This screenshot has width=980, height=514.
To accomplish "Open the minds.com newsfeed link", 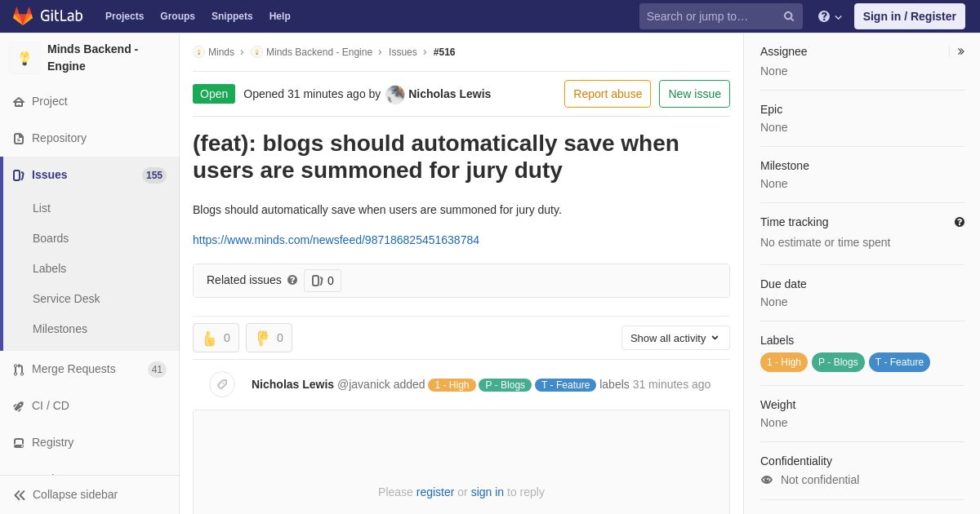I will click(x=336, y=240).
